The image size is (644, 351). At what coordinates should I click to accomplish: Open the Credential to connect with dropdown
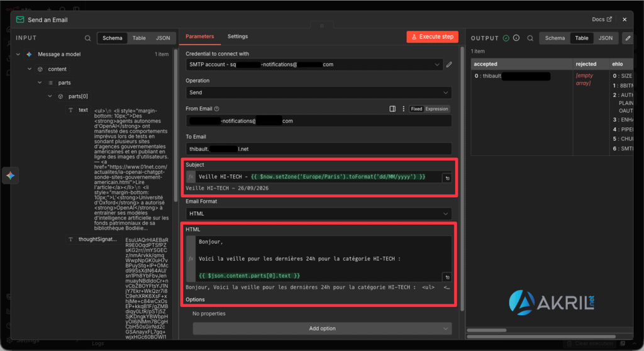tap(314, 65)
